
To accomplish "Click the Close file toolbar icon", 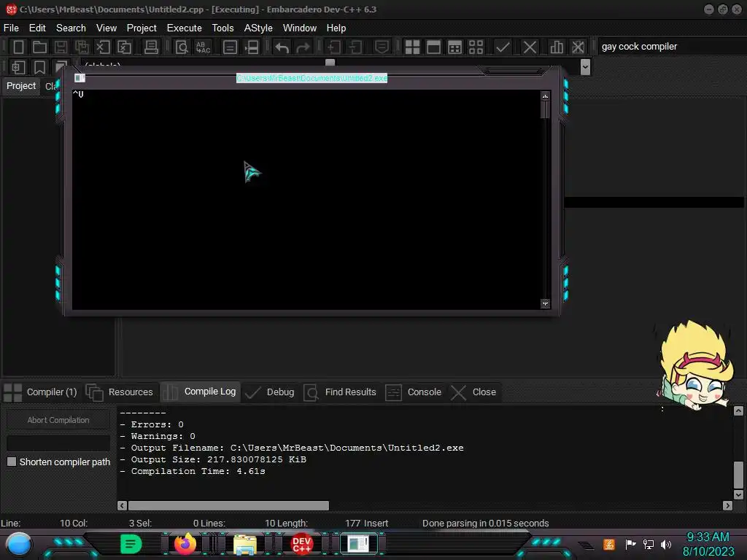I will 103,47.
